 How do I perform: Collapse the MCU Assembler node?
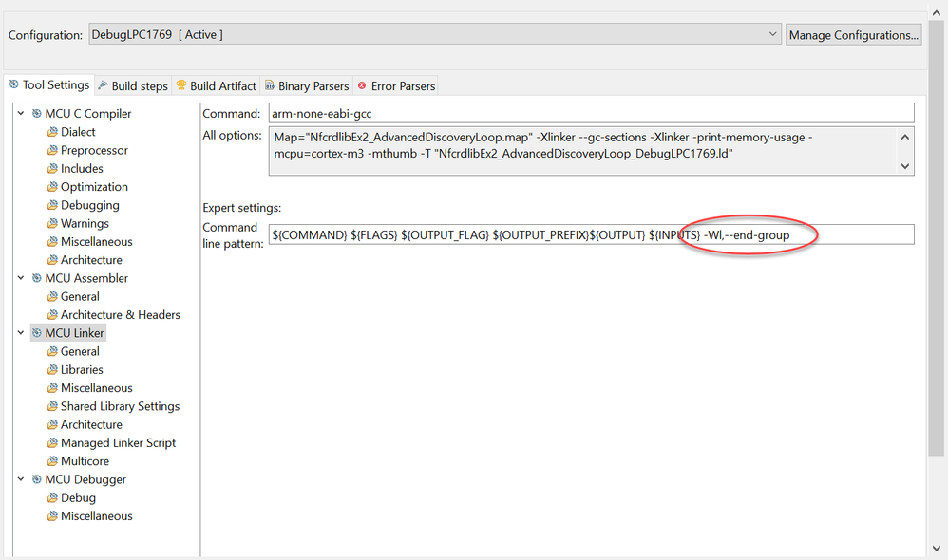pyautogui.click(x=21, y=278)
